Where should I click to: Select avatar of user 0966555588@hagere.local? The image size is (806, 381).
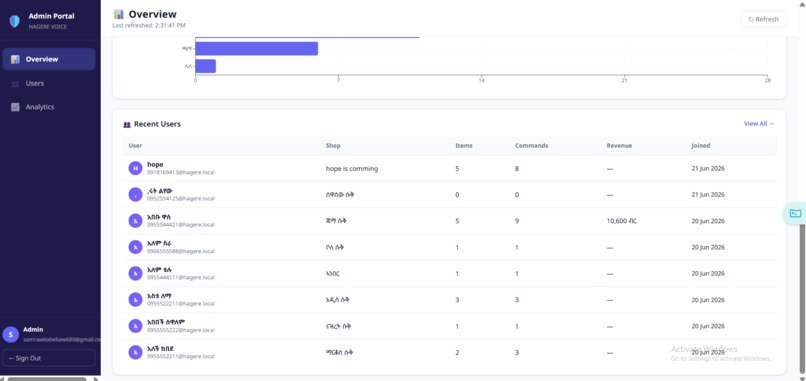tap(135, 247)
